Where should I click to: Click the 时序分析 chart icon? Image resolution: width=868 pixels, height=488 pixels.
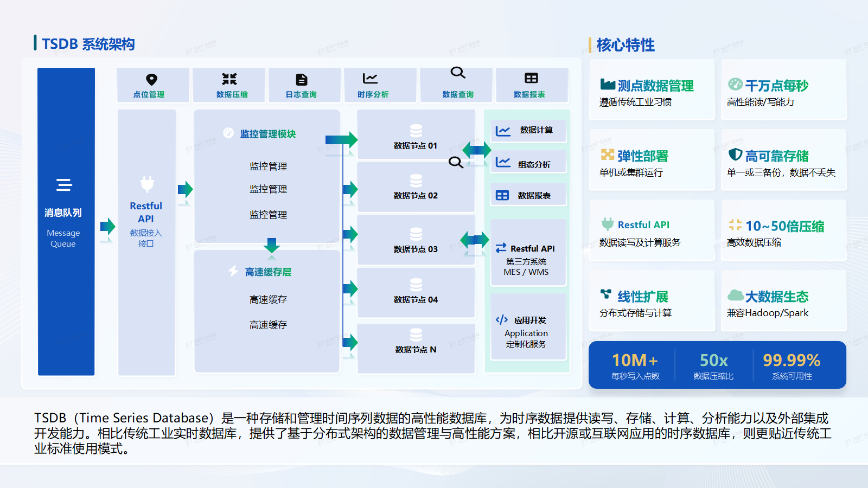[x=371, y=78]
